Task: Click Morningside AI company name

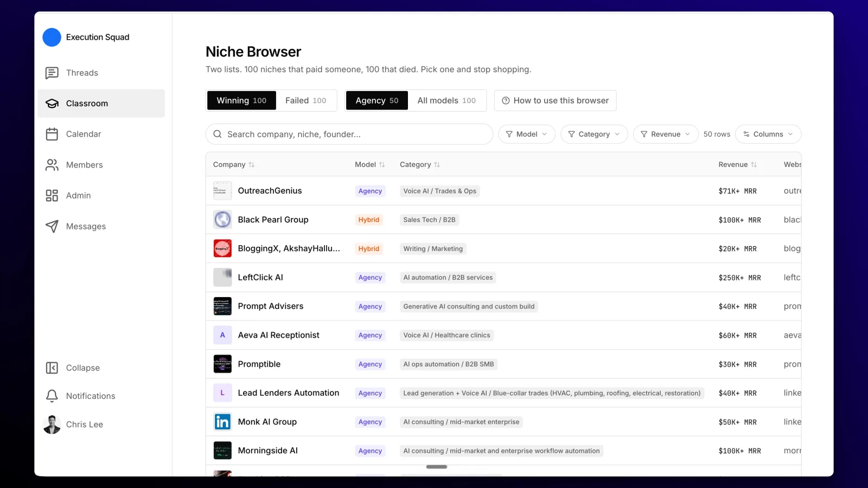Action: tap(268, 451)
